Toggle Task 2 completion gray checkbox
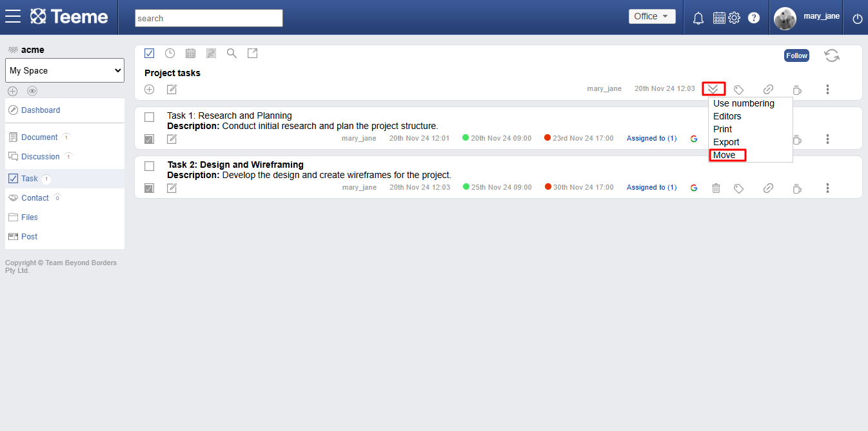 [149, 188]
